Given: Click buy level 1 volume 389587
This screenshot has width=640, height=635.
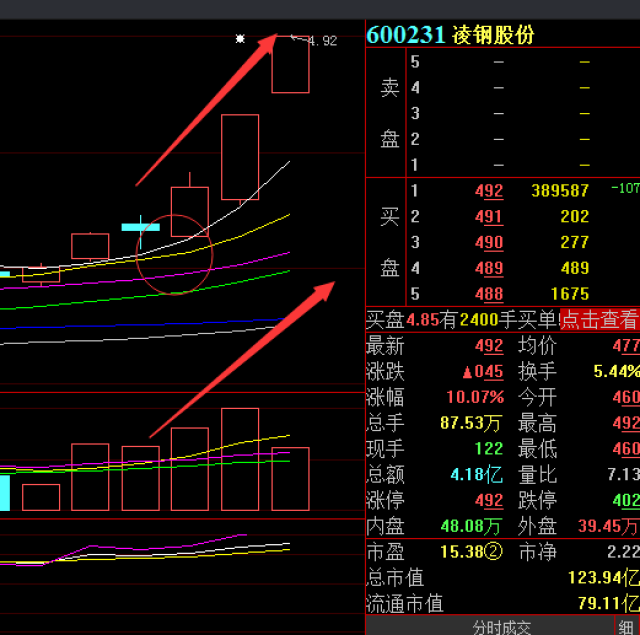Looking at the screenshot, I should point(560,191).
